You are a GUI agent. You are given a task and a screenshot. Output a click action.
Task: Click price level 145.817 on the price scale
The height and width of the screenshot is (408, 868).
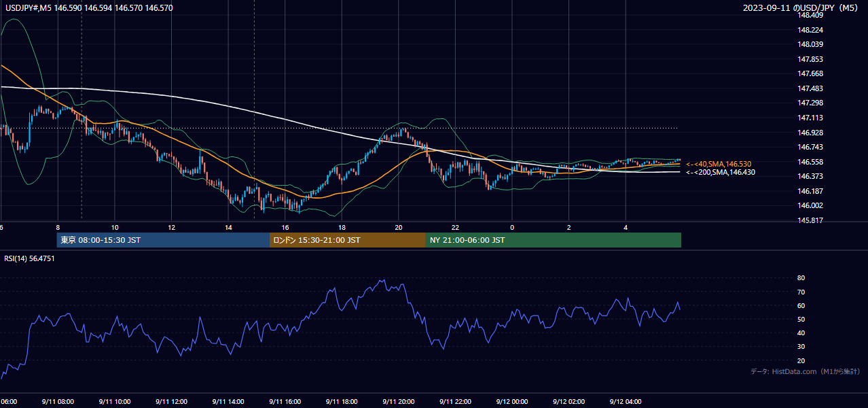coord(811,220)
